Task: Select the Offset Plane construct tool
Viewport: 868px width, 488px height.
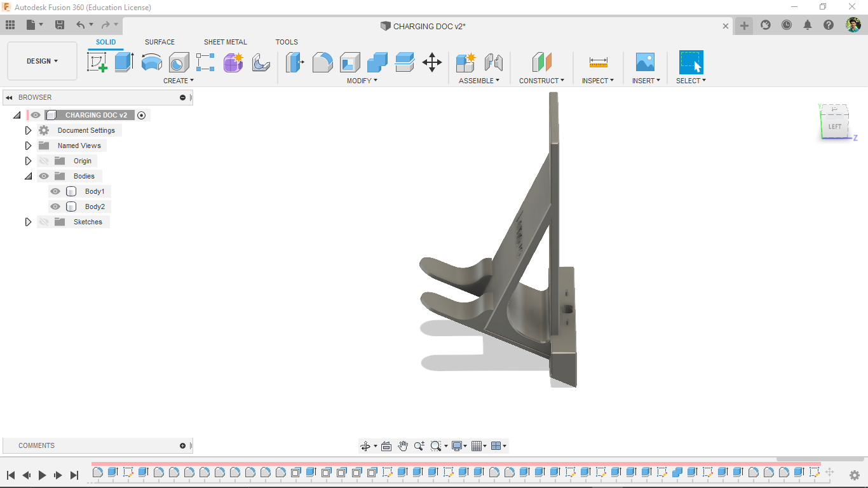Action: [x=541, y=62]
